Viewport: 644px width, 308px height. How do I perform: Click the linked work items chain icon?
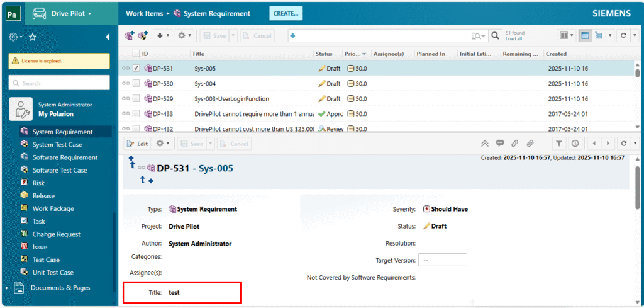point(515,144)
